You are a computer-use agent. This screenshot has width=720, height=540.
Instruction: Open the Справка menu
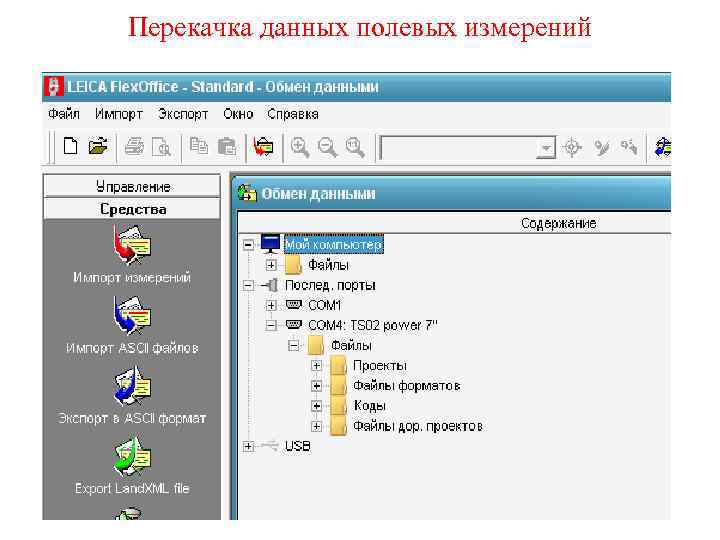(x=293, y=114)
